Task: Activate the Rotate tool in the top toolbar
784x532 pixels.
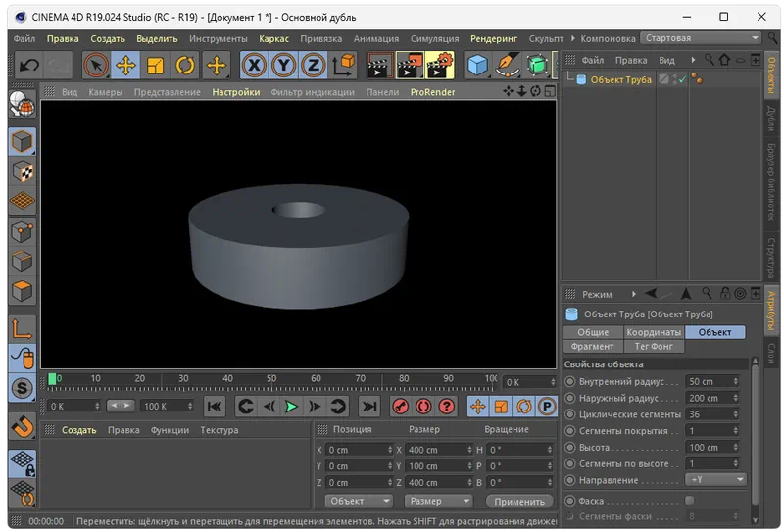Action: coord(185,65)
